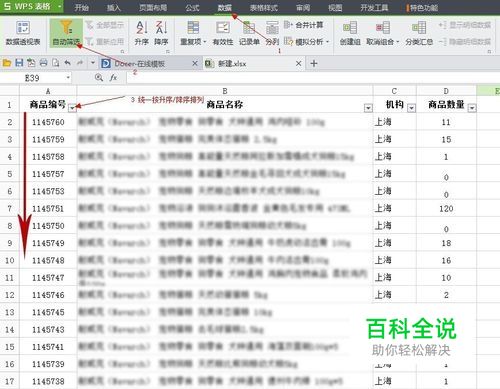The height and width of the screenshot is (389, 500).
Task: Toggle the 自动筛选 auto filter button
Action: (66, 33)
